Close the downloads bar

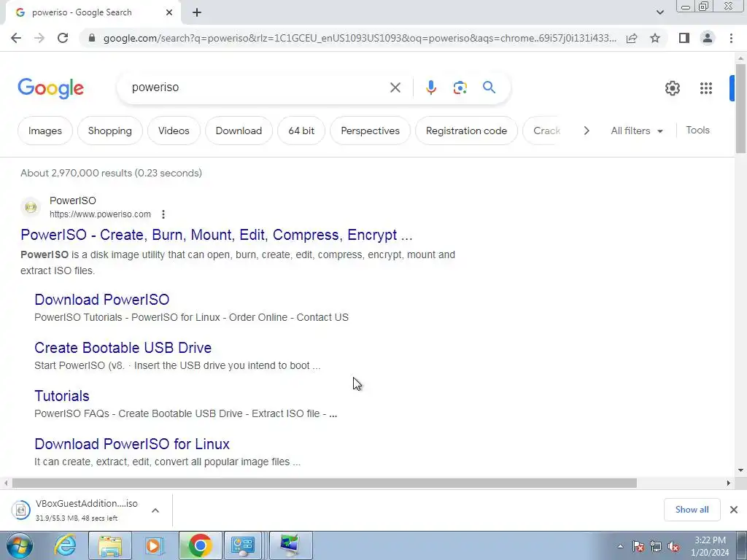[x=734, y=510]
